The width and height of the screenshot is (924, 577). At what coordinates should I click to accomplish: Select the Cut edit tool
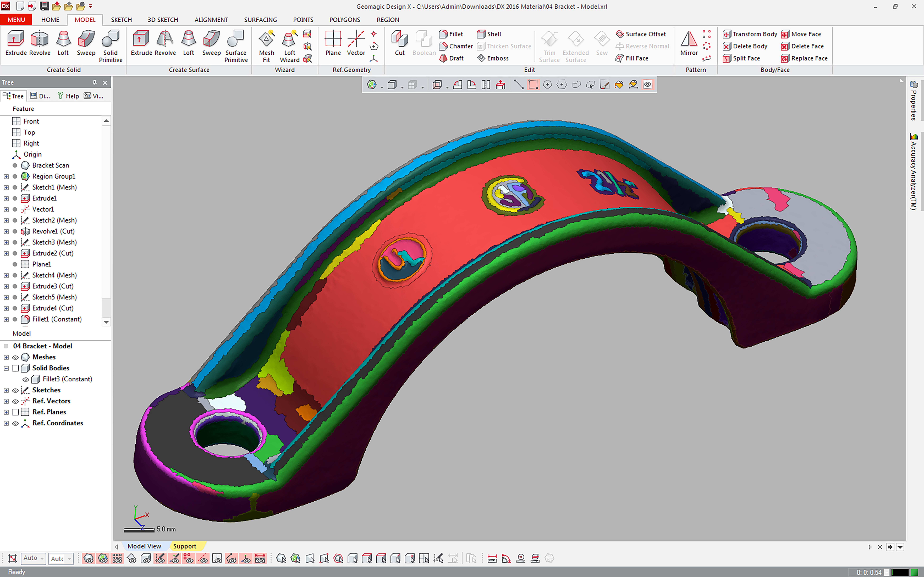click(x=399, y=43)
